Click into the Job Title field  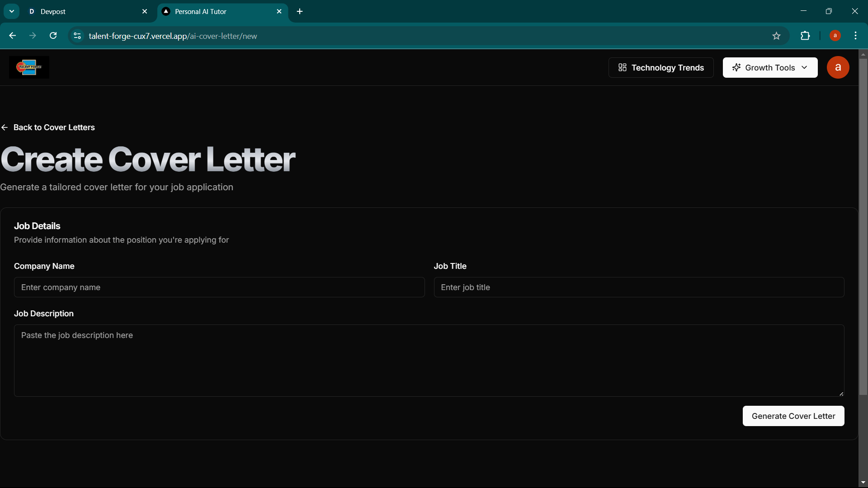639,287
